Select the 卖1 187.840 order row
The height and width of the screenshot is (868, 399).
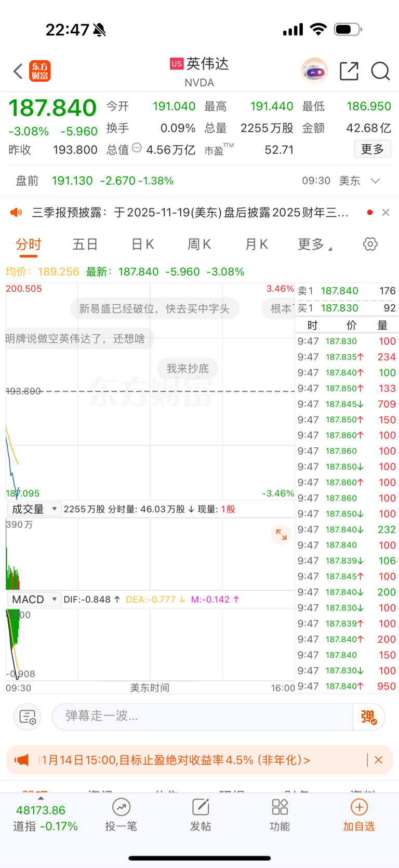(x=347, y=291)
